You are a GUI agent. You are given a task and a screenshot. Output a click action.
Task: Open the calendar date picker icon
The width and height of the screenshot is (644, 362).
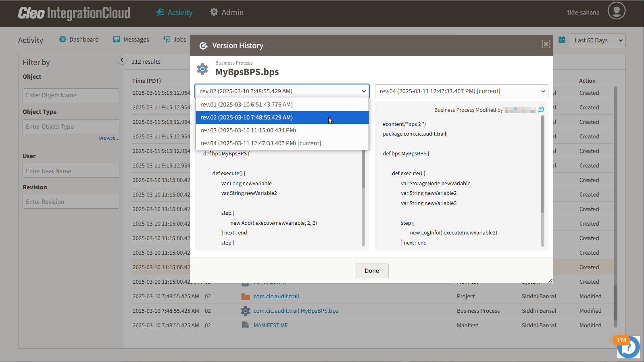click(x=562, y=40)
